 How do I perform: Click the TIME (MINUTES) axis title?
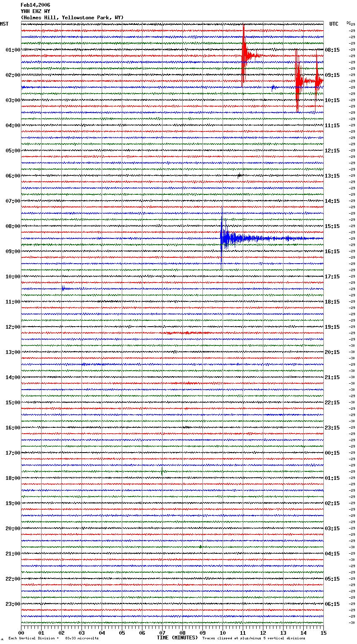(177, 638)
